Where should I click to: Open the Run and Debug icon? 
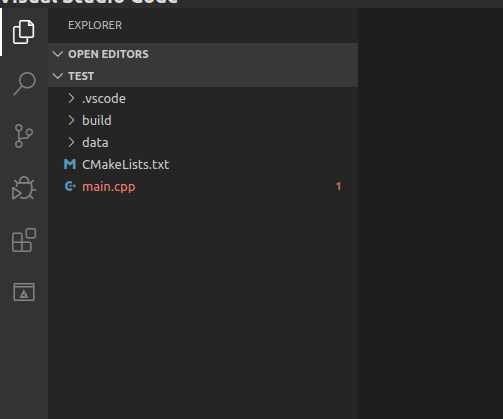[x=24, y=188]
